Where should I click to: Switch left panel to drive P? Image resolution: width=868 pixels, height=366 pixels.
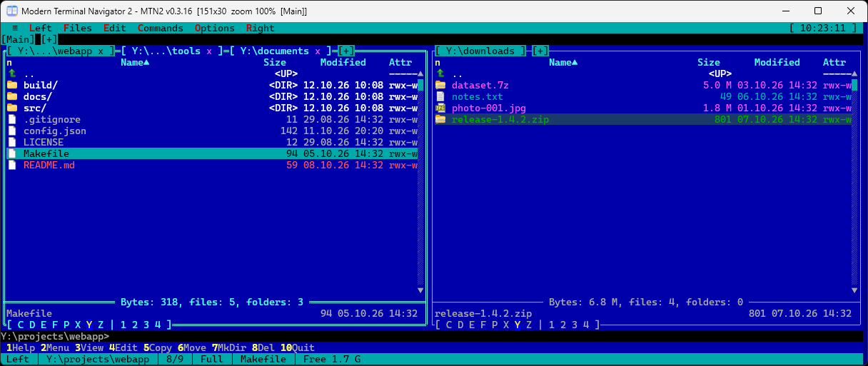tap(66, 325)
